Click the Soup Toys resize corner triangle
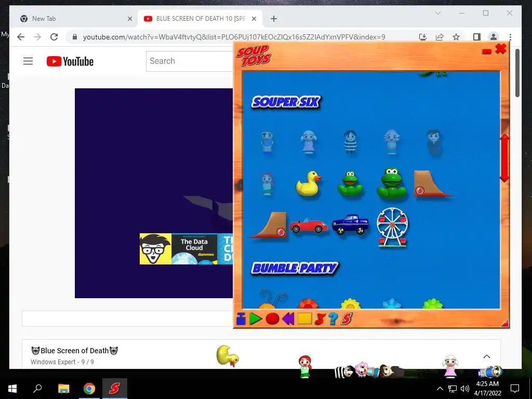 pos(505,323)
